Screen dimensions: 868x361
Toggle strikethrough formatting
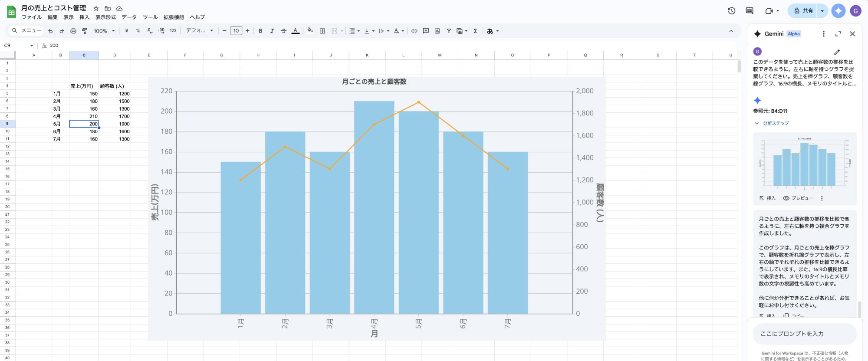283,31
